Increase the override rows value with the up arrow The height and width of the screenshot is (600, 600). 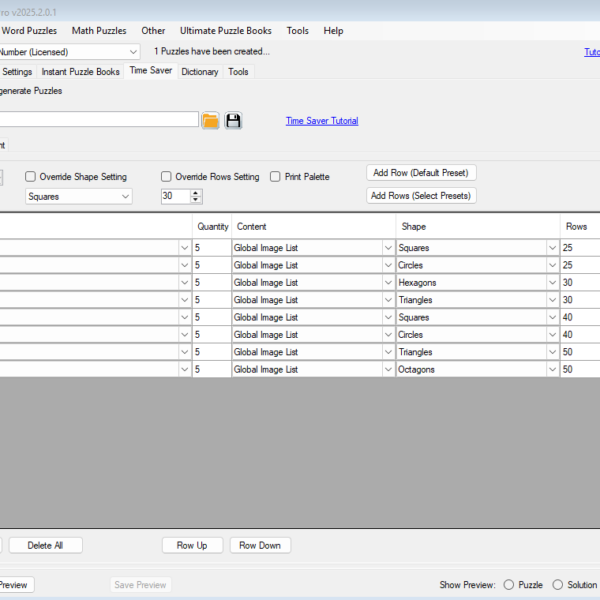[196, 193]
